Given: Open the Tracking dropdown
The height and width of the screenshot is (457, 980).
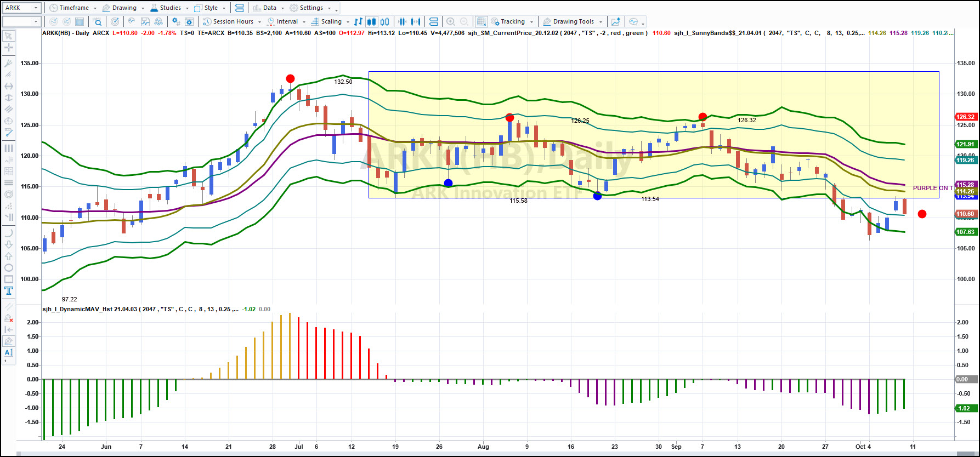Looking at the screenshot, I should (512, 22).
